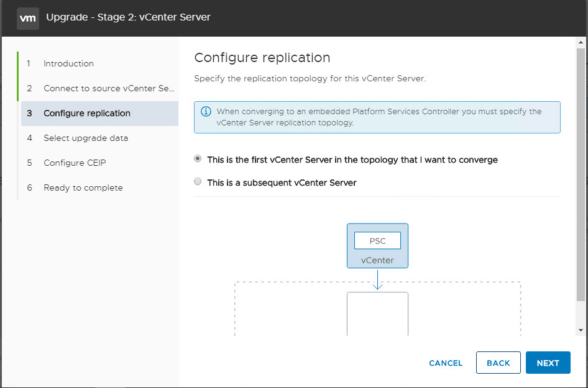Go to step 6 Ready to complete
Screen dimensions: 588x388
pyautogui.click(x=83, y=187)
